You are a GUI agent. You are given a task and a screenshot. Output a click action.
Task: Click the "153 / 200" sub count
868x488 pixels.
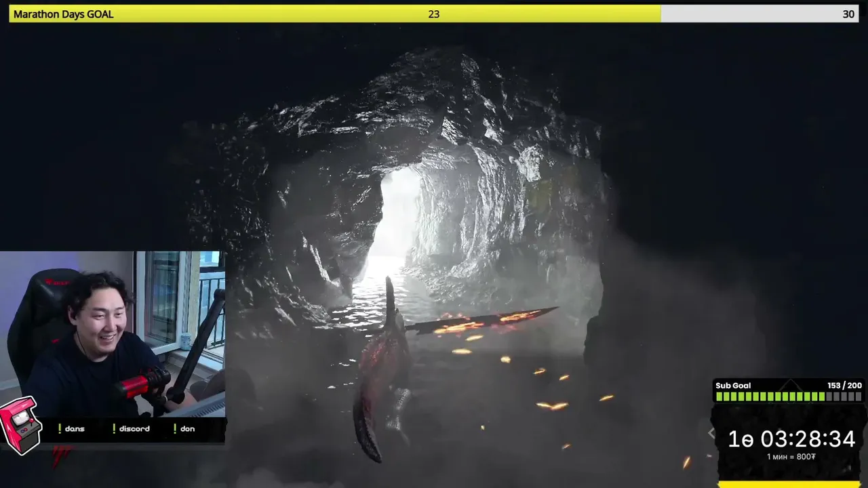(844, 386)
